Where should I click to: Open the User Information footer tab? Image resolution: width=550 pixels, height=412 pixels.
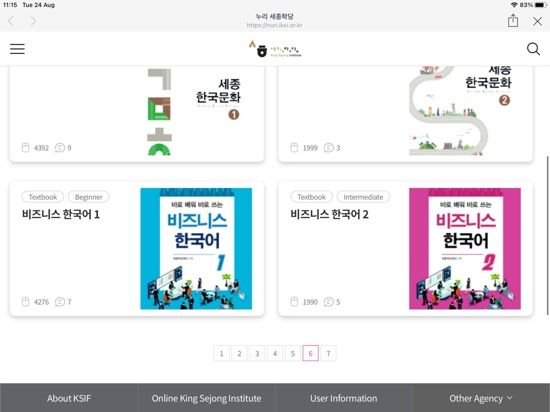[344, 398]
